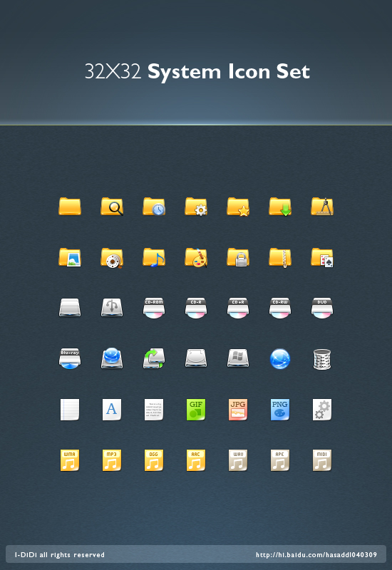Click the OGG audio file icon
392x570 pixels.
click(x=154, y=460)
